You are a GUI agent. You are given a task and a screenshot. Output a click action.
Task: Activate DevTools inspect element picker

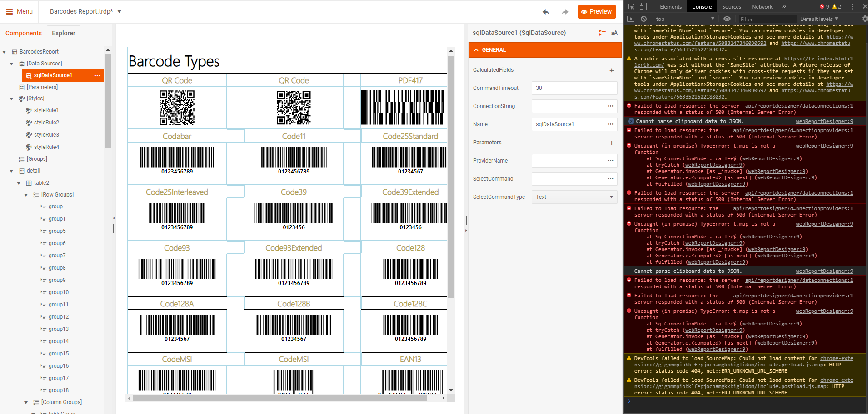[x=631, y=6]
